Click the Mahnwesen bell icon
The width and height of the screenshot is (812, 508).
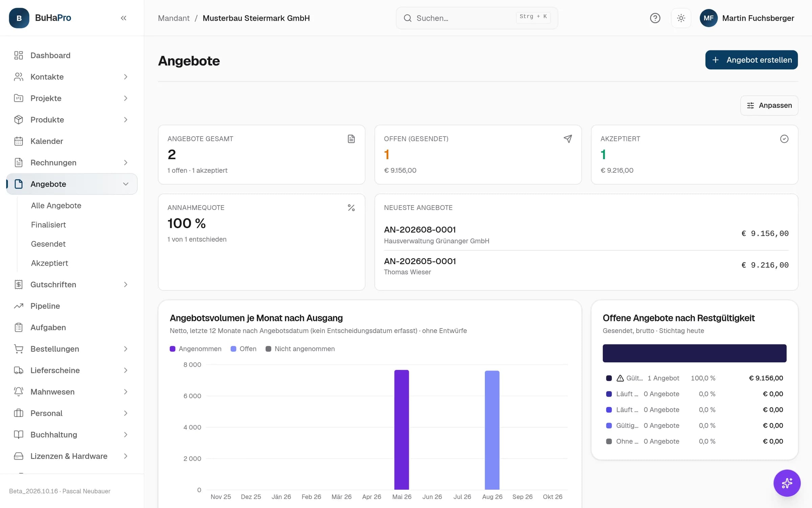click(19, 391)
